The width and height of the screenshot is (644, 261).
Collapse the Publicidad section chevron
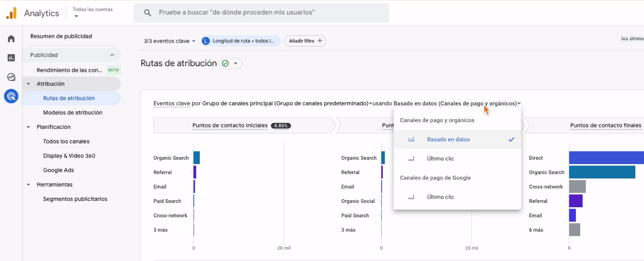112,55
